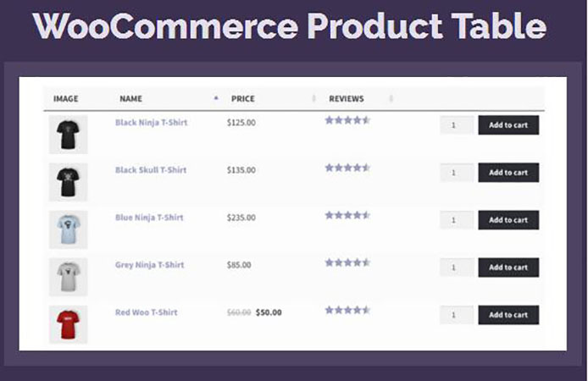Open the Black Ninja T-Shirt link
Image resolution: width=588 pixels, height=381 pixels.
[x=151, y=123]
